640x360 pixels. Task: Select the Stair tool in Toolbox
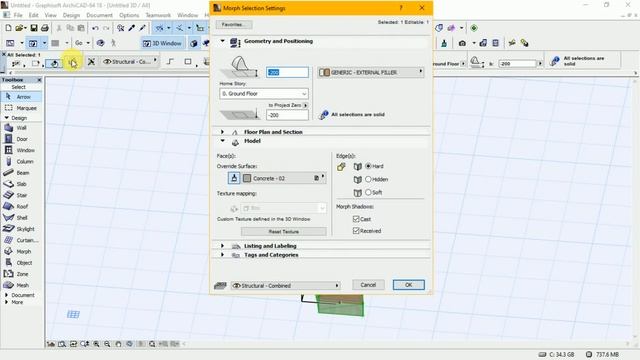(22, 195)
